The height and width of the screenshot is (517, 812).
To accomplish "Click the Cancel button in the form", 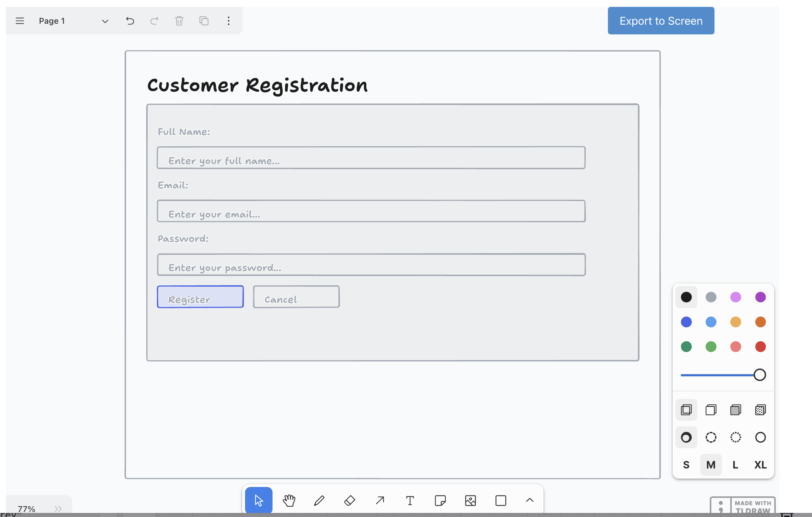I will tap(296, 297).
